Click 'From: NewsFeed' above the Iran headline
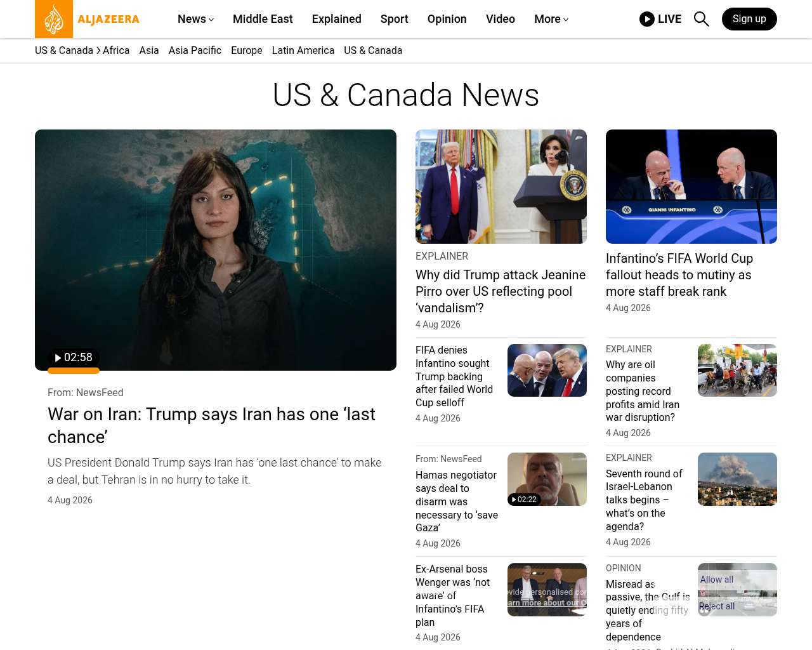This screenshot has width=812, height=650. coord(86,392)
